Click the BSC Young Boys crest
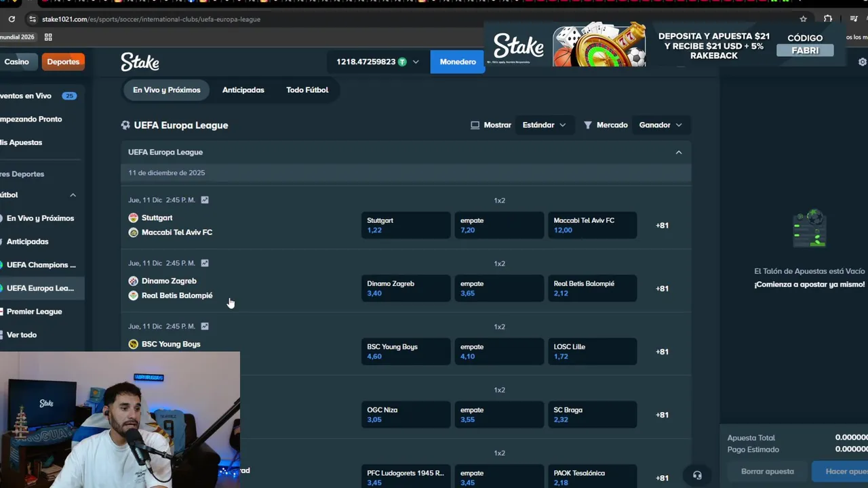Image resolution: width=868 pixels, height=488 pixels. coord(133,344)
